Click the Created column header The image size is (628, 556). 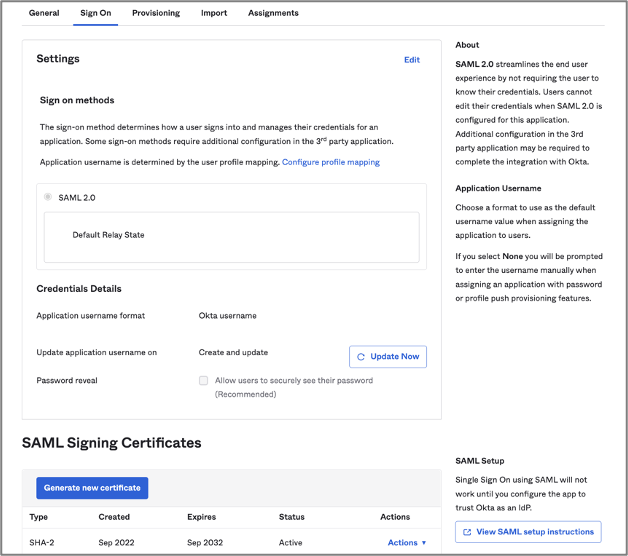coord(114,517)
